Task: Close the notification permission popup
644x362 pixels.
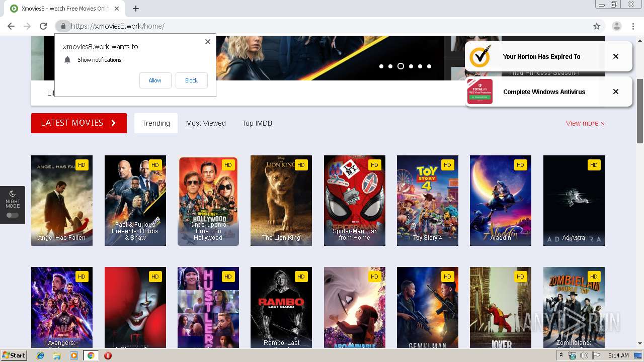Action: click(x=208, y=42)
